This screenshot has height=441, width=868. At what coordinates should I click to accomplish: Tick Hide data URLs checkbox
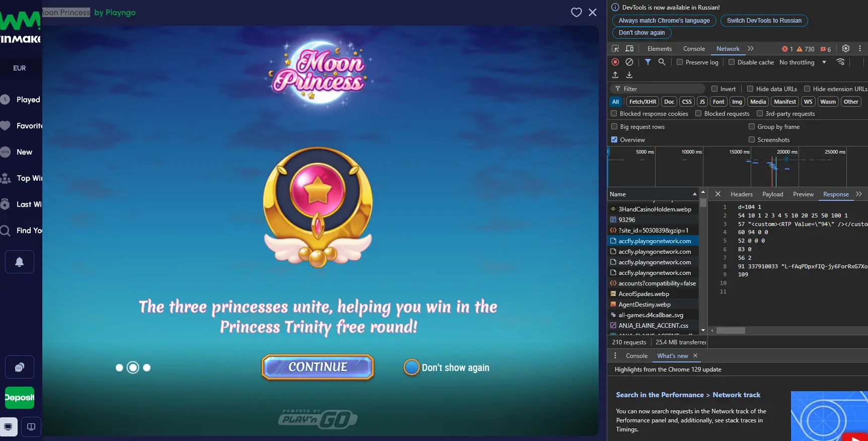[750, 89]
